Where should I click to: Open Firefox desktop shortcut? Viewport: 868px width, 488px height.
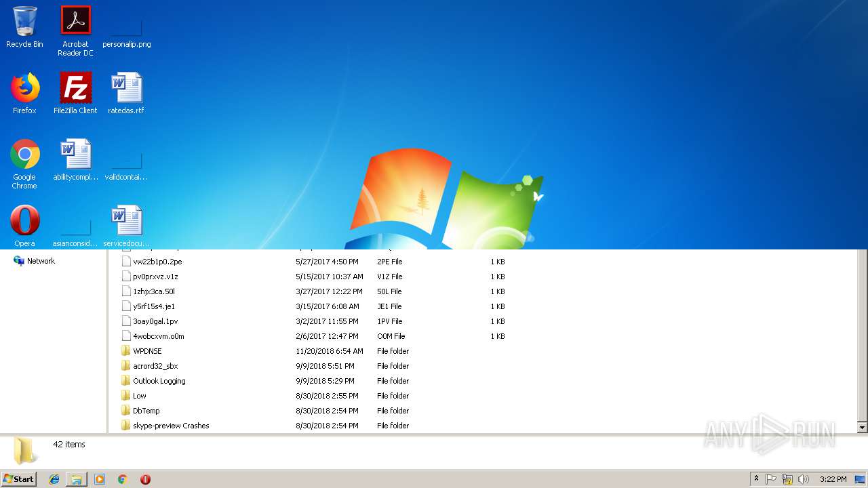[24, 94]
